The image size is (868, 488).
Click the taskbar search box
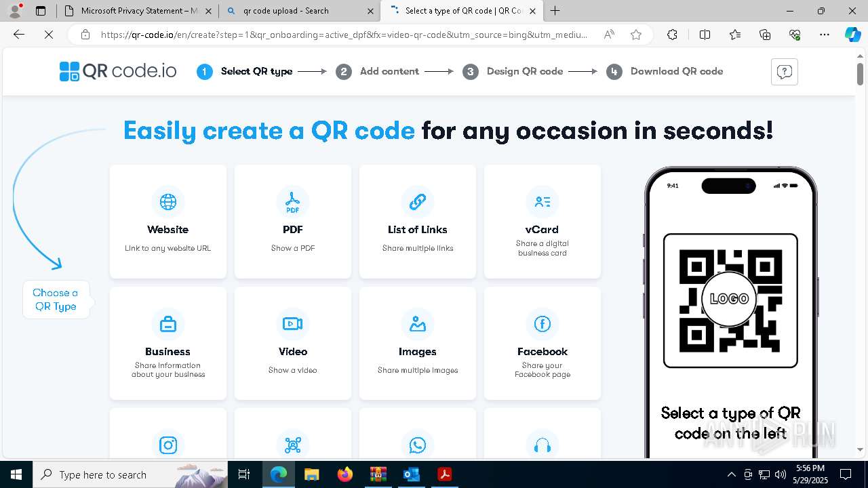130,474
